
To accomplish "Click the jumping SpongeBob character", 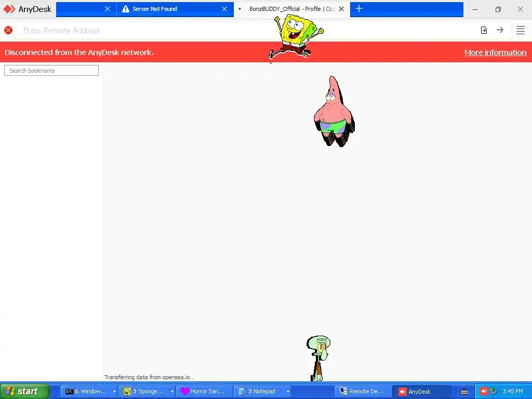I will (296, 36).
